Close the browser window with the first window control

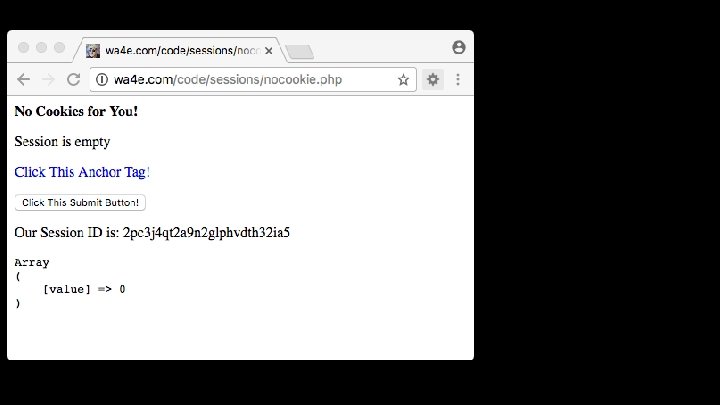pyautogui.click(x=23, y=47)
